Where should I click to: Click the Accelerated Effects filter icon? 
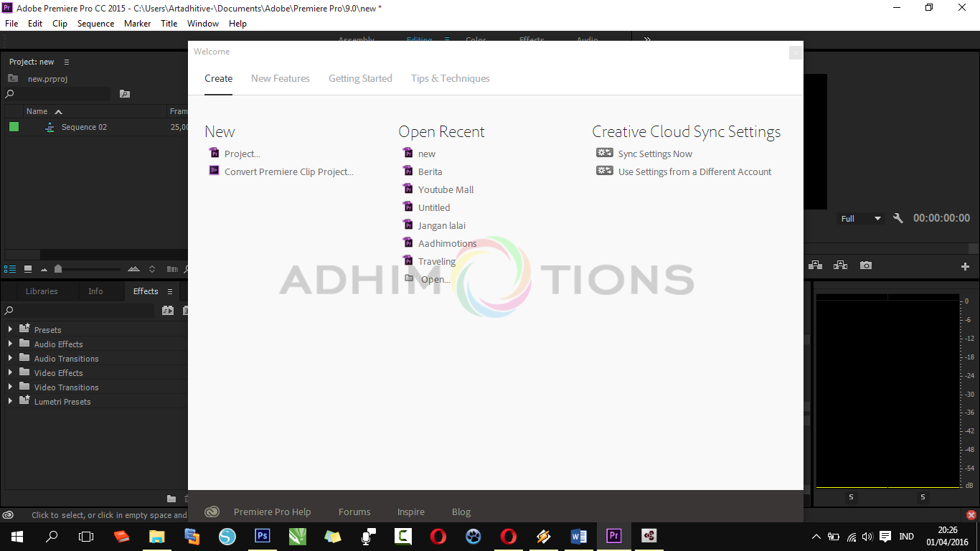click(168, 311)
